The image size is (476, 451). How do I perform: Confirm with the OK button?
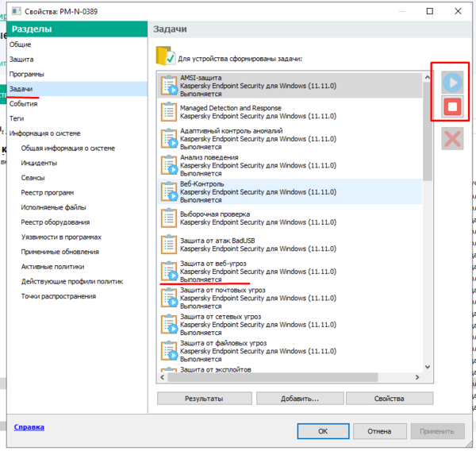[323, 431]
